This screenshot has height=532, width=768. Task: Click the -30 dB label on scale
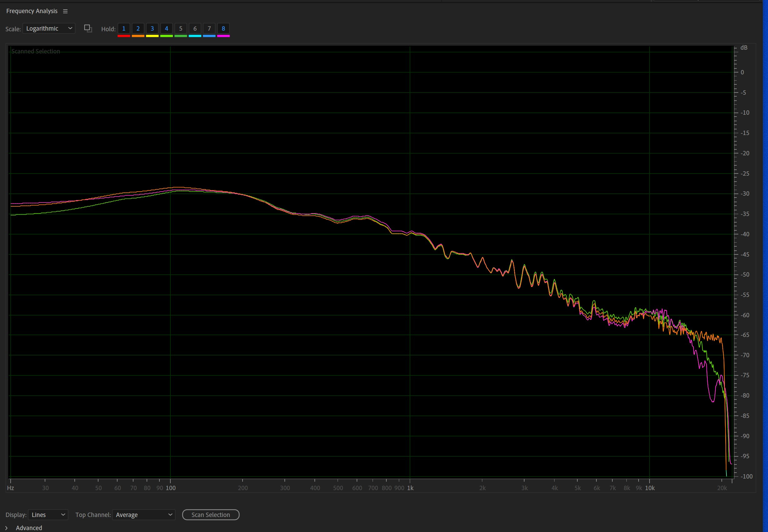pyautogui.click(x=745, y=194)
